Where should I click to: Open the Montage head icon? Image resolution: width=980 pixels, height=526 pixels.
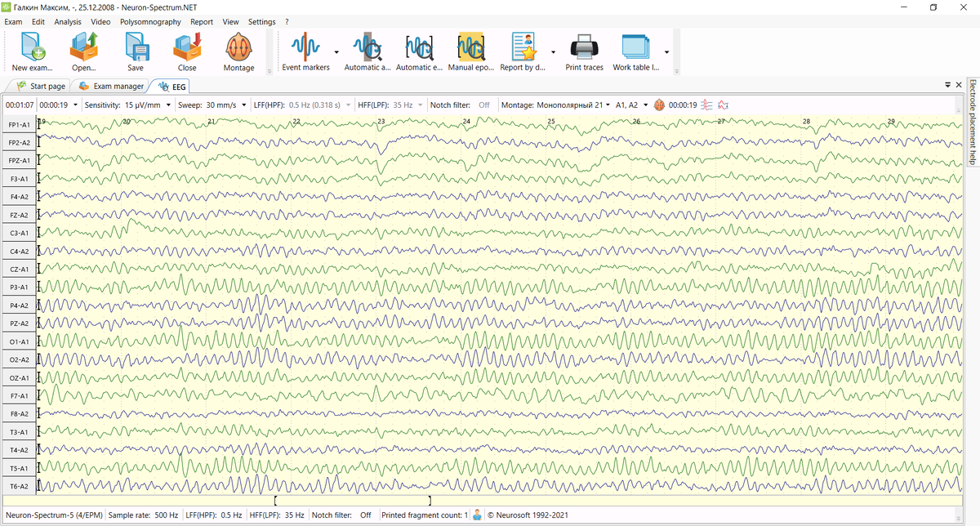(x=238, y=47)
